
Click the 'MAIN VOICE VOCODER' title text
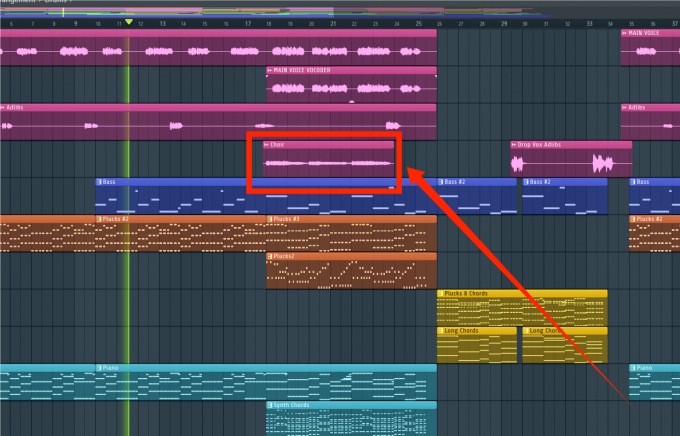[302, 70]
